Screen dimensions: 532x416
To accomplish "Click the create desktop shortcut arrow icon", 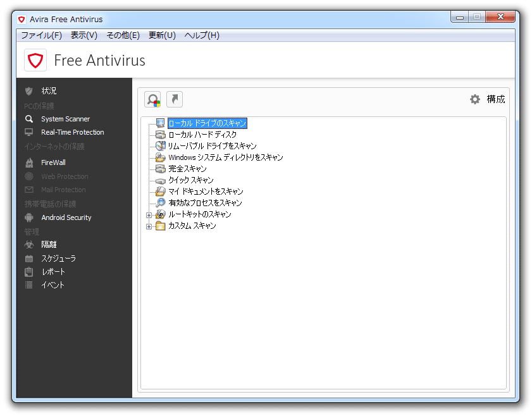I will 175,99.
